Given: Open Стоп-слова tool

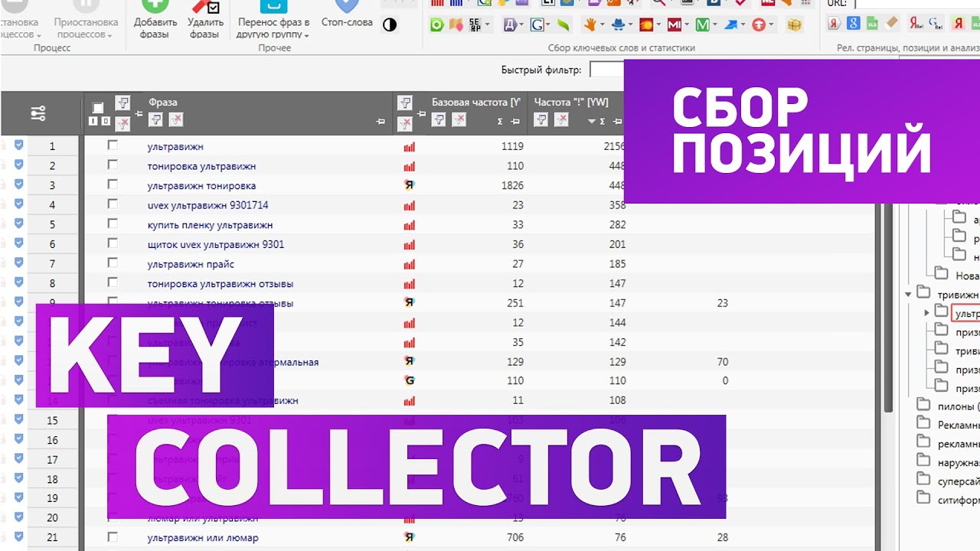Looking at the screenshot, I should click(347, 15).
